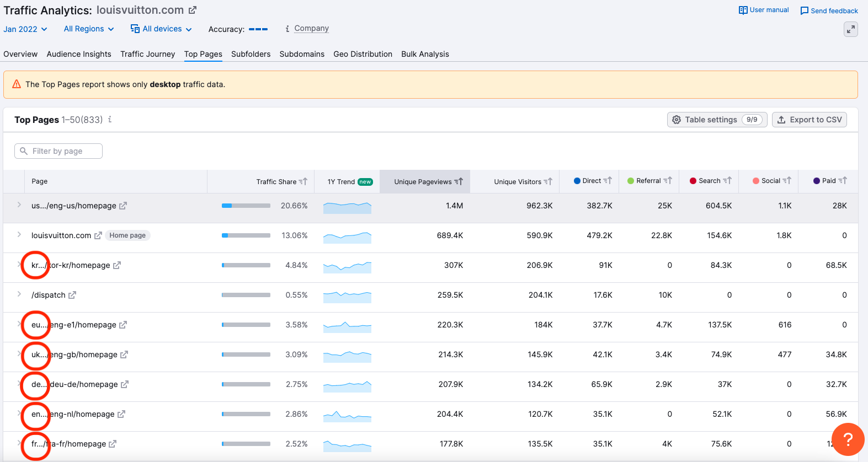
Task: Open eng-e1/homepage external link icon
Action: (123, 325)
